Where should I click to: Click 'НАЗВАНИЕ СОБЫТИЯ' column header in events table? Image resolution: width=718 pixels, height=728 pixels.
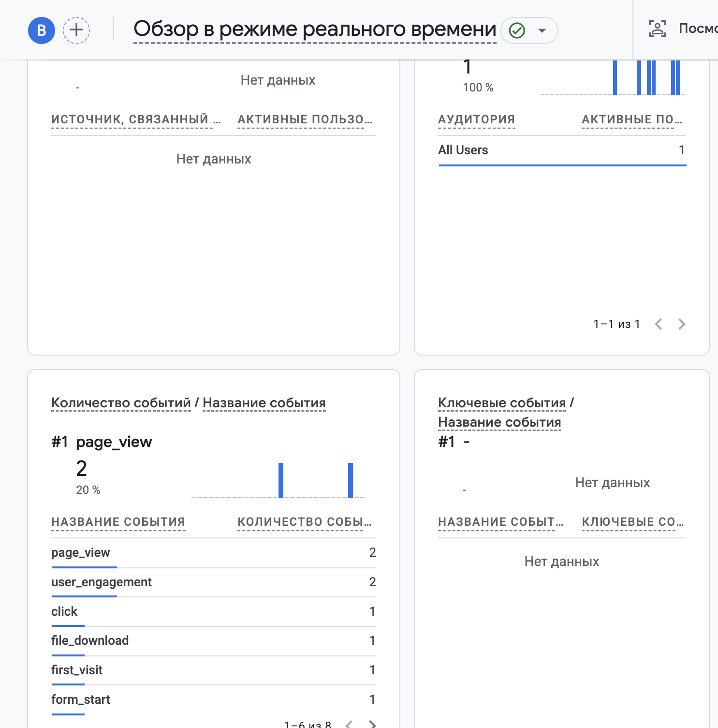118,522
